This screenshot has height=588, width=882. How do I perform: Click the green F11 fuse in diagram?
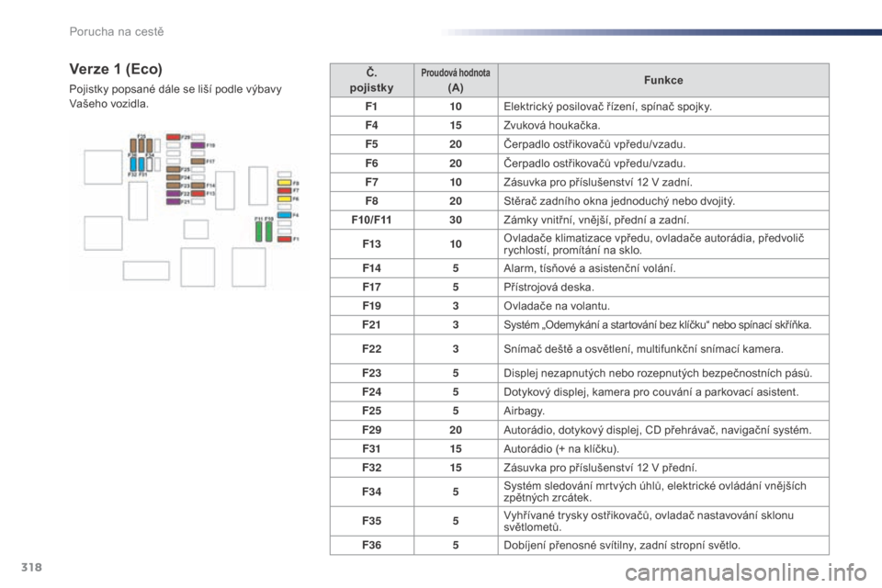click(259, 232)
